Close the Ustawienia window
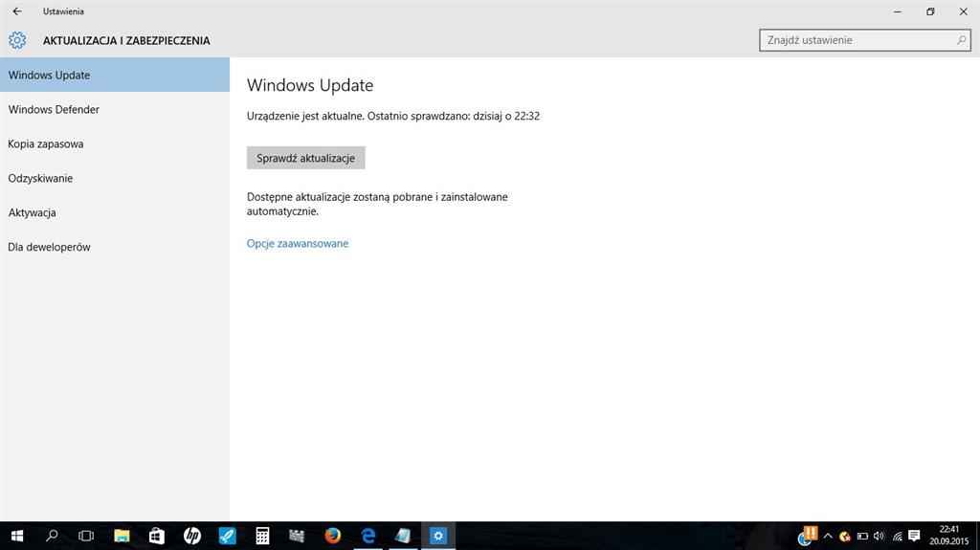This screenshot has width=980, height=550. (963, 11)
